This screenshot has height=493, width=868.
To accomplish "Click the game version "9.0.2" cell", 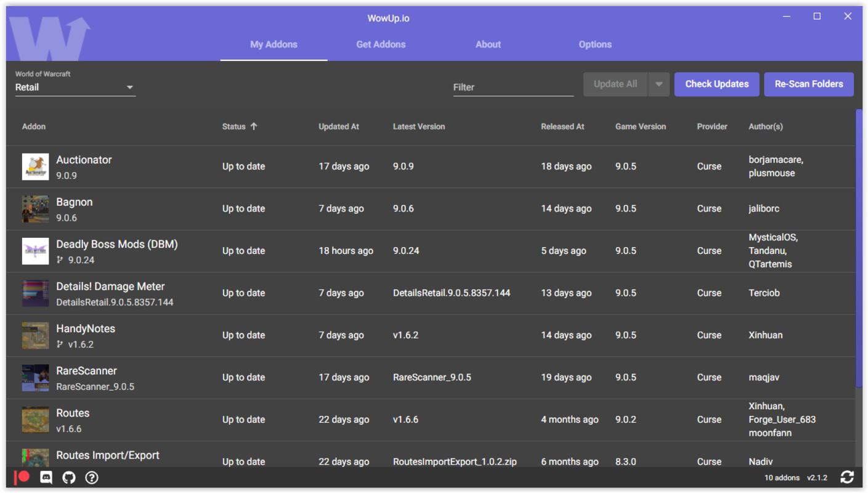I will [x=625, y=420].
